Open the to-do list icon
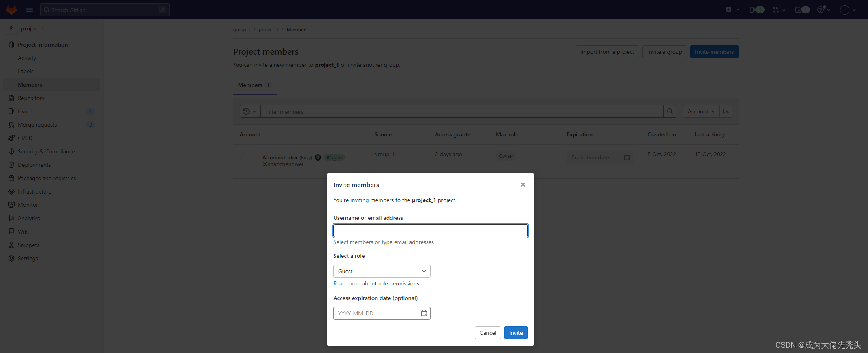Image resolution: width=868 pixels, height=353 pixels. coord(802,10)
